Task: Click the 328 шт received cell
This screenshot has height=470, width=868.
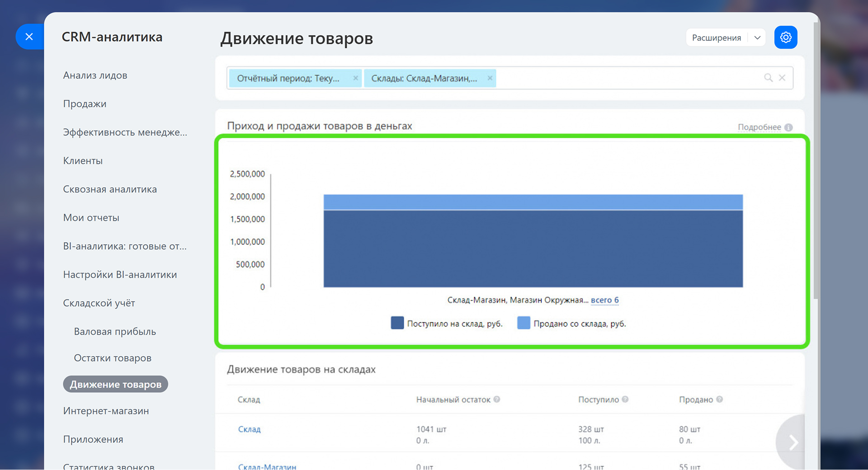Action: coord(591,429)
